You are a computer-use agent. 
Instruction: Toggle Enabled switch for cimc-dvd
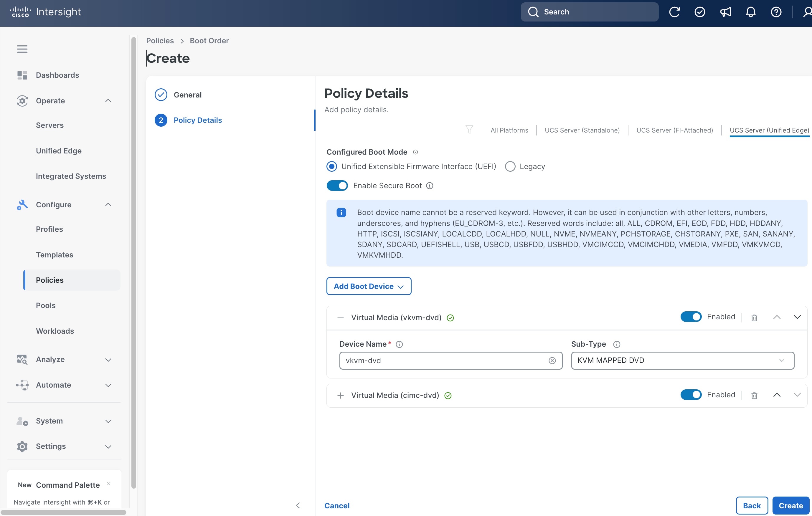tap(691, 395)
